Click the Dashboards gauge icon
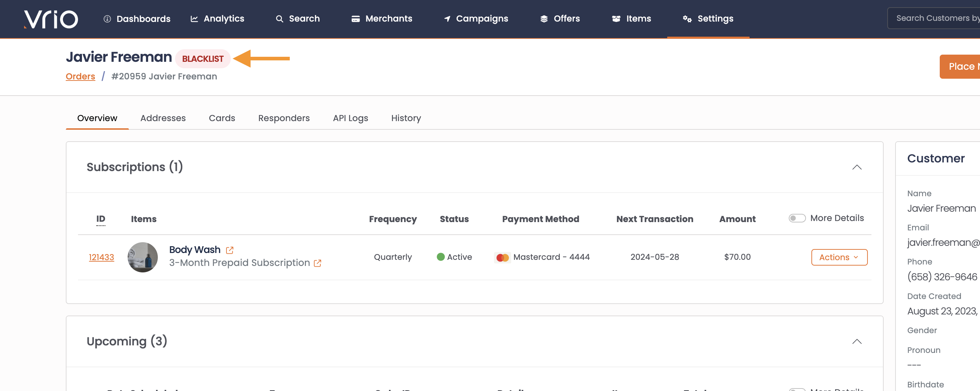This screenshot has height=391, width=980. click(x=107, y=19)
